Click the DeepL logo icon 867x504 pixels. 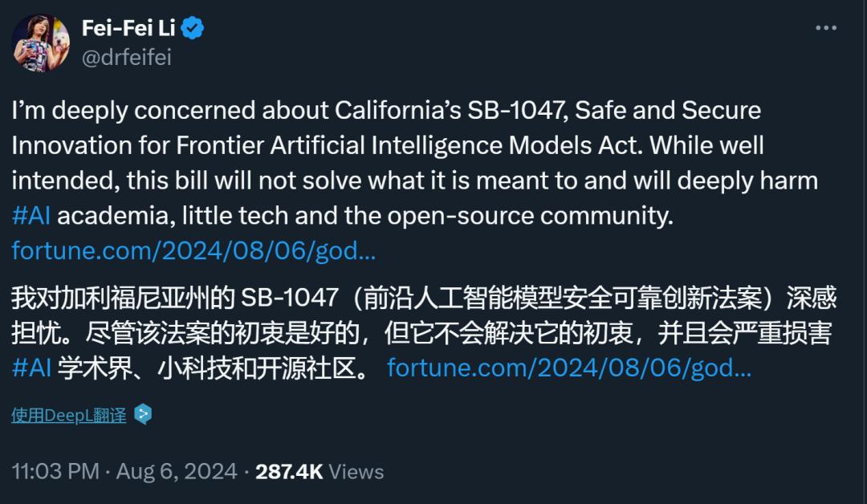tap(143, 415)
